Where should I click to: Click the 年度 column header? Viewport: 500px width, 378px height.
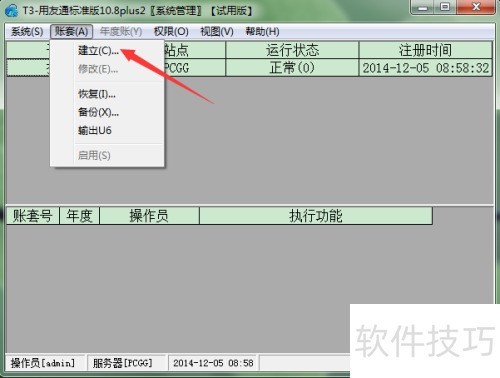click(x=79, y=216)
